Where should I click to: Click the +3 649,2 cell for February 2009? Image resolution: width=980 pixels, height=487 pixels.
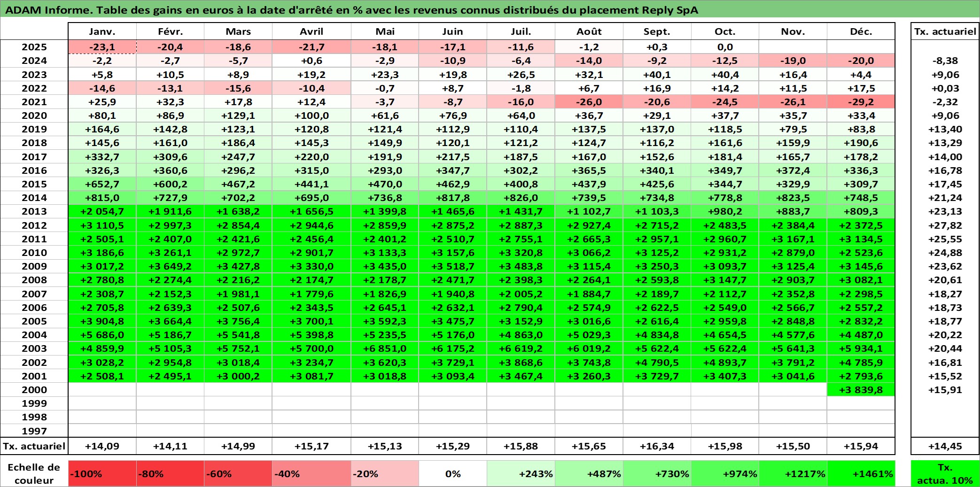pyautogui.click(x=170, y=266)
